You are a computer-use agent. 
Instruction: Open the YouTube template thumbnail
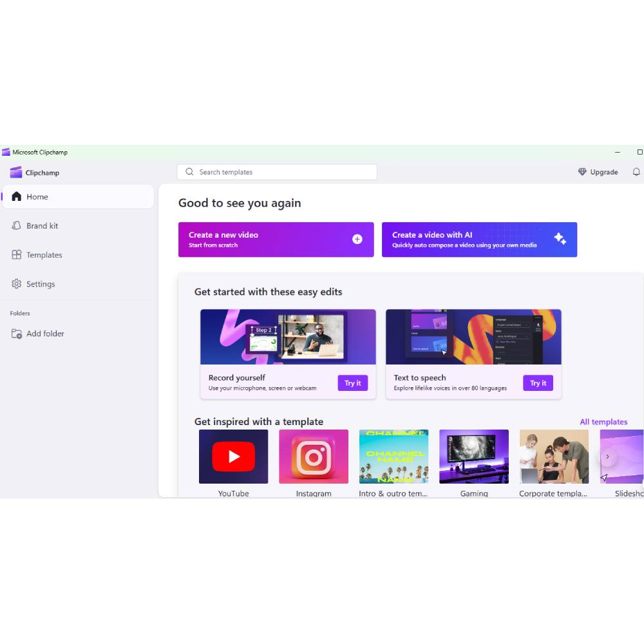[233, 456]
